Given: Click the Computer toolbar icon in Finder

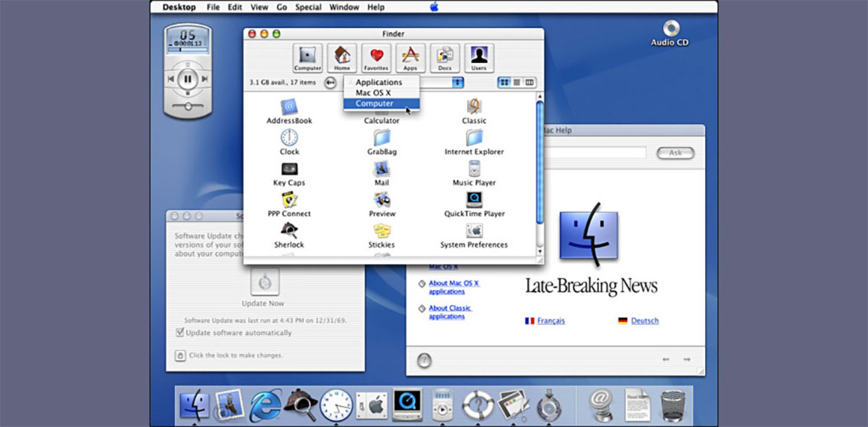Looking at the screenshot, I should (307, 58).
